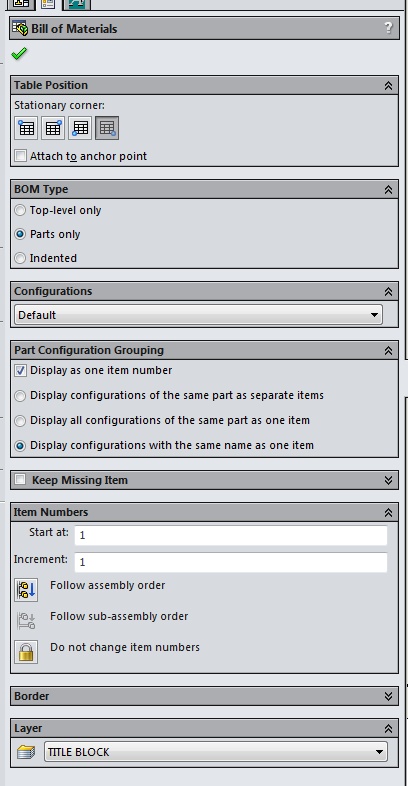408x786 pixels.
Task: Select top-left stationary corner icon
Action: point(26,128)
